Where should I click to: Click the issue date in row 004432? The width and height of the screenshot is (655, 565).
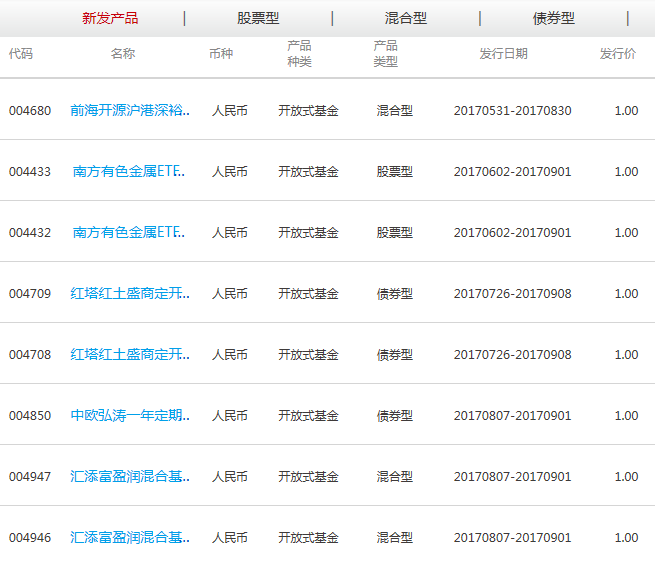tap(513, 233)
